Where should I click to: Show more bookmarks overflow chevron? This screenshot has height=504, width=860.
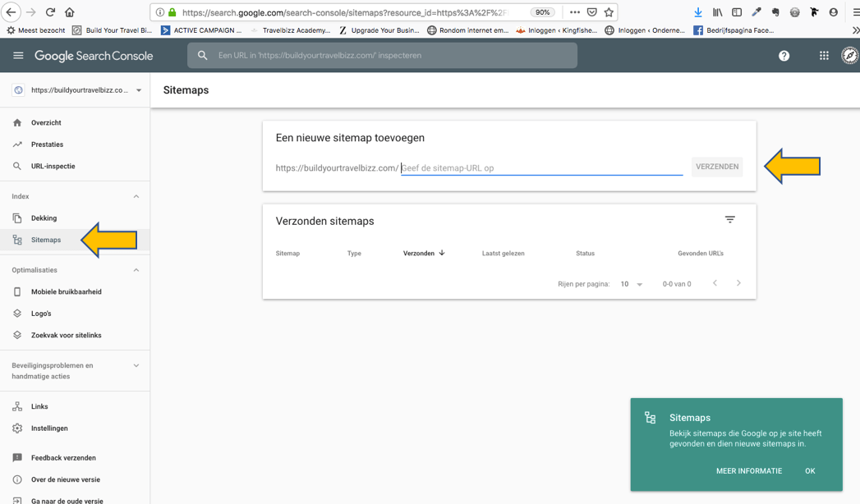coord(856,30)
